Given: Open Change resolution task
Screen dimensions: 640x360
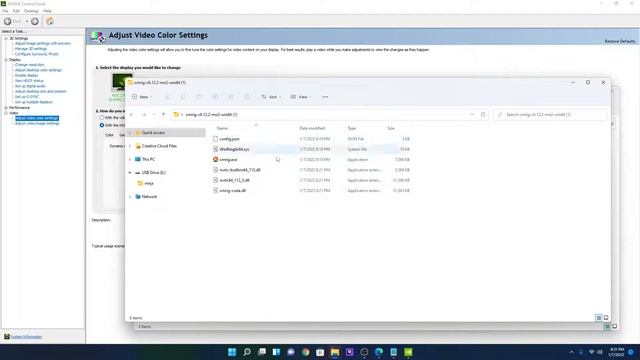Looking at the screenshot, I should point(29,64).
